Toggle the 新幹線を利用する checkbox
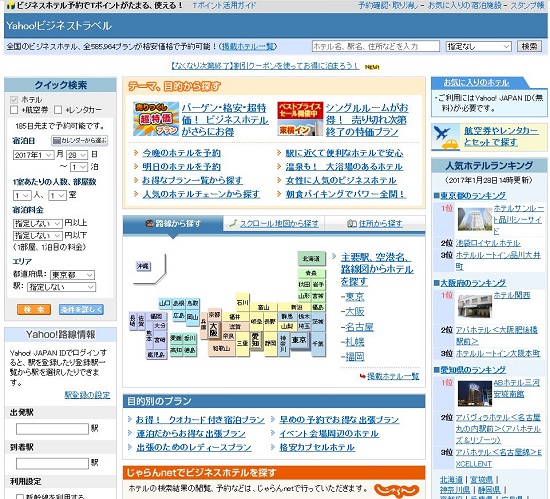This screenshot has width=550, height=499. pos(20,497)
